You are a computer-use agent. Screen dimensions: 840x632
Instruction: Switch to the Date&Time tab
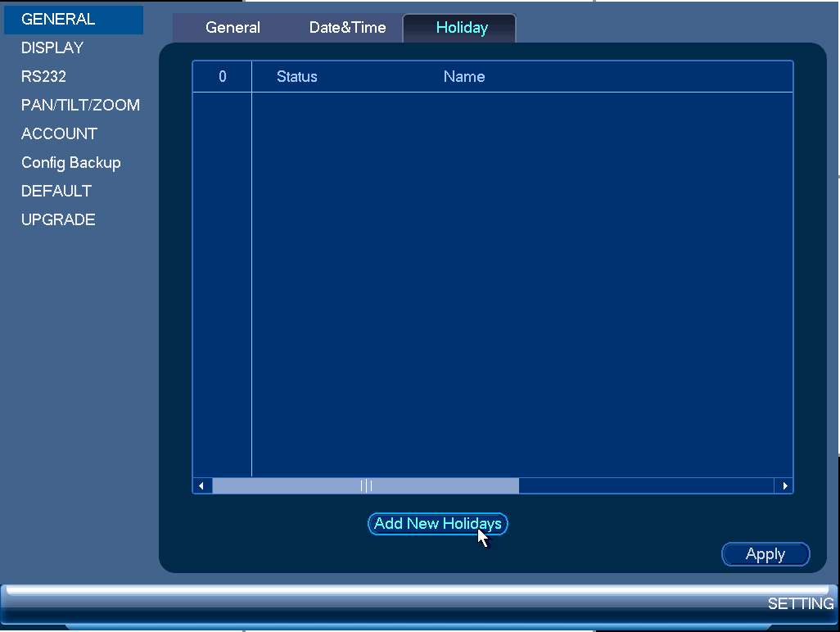tap(347, 27)
